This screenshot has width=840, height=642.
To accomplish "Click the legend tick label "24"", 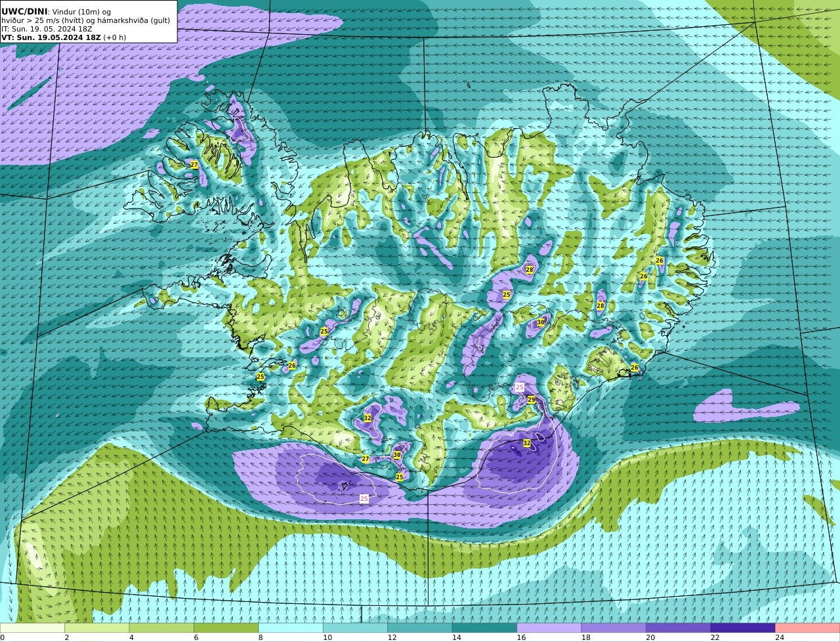I will coord(780,637).
